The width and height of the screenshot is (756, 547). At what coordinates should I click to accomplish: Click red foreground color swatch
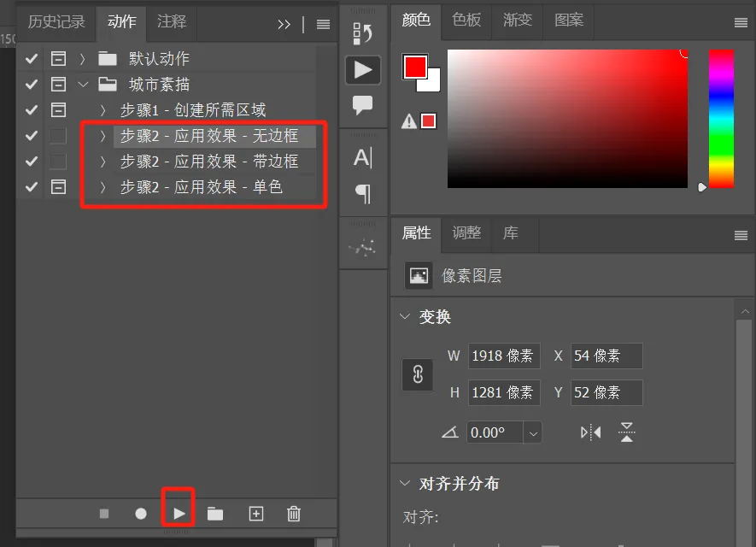[413, 65]
